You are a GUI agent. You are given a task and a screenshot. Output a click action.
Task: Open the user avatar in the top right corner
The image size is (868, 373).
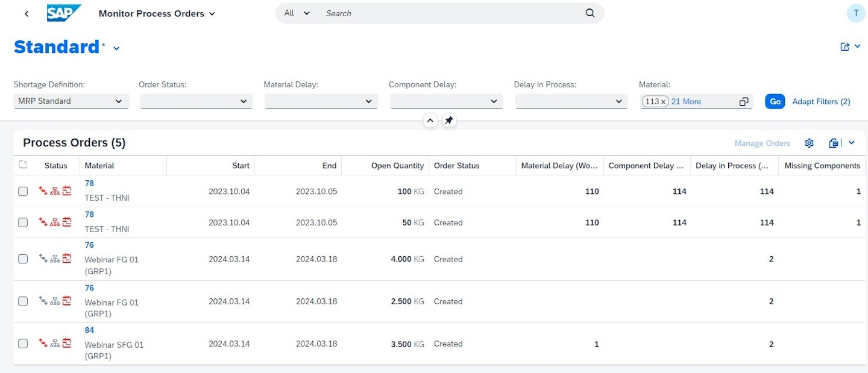(x=855, y=13)
